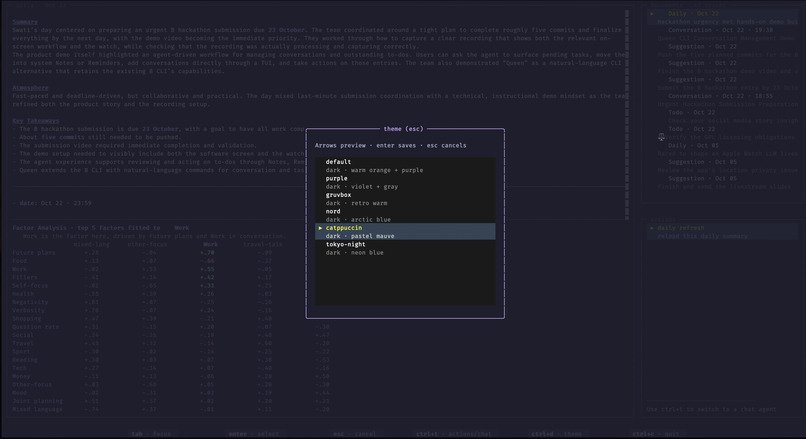Click the 'enter · select' shortcut hint
Image resolution: width=806 pixels, height=439 pixels.
coord(253,434)
